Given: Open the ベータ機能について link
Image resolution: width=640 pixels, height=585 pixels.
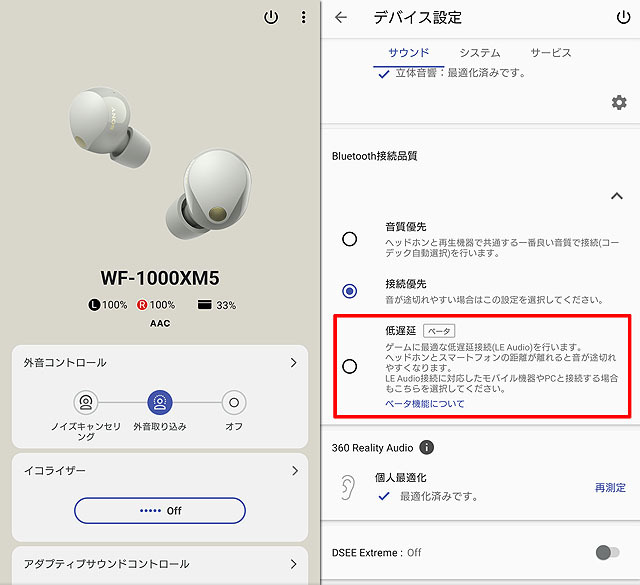Looking at the screenshot, I should [x=424, y=404].
